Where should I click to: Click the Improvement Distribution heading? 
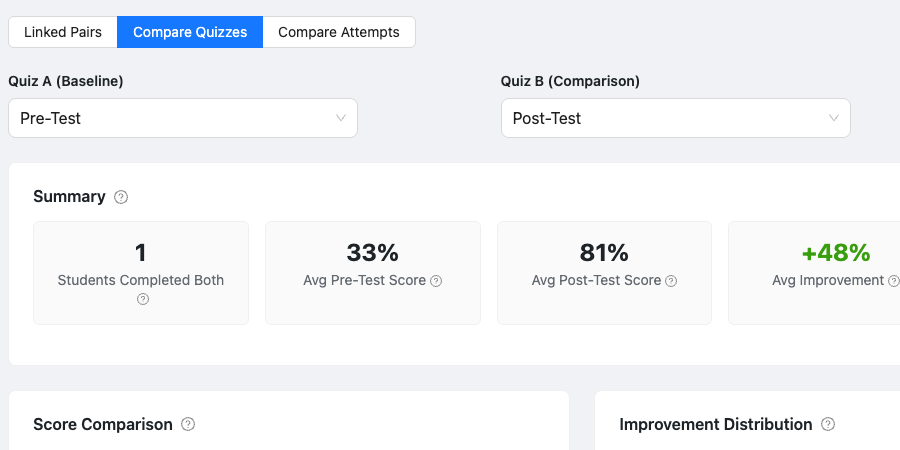coord(715,424)
